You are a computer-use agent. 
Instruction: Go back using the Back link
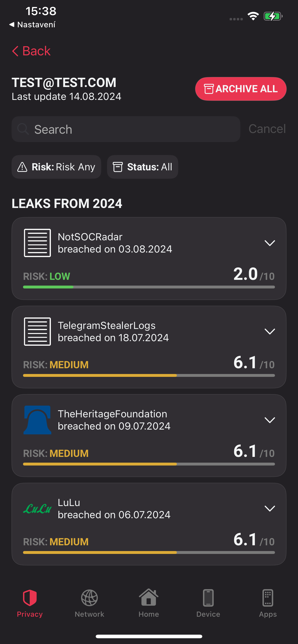(x=31, y=51)
